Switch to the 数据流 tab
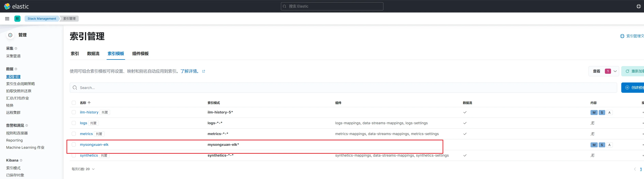 click(x=93, y=54)
